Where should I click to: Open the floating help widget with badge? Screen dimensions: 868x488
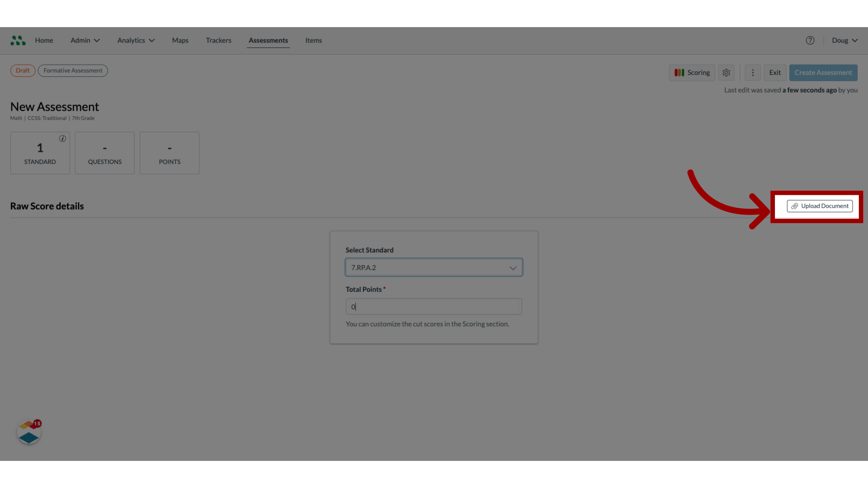pos(29,432)
